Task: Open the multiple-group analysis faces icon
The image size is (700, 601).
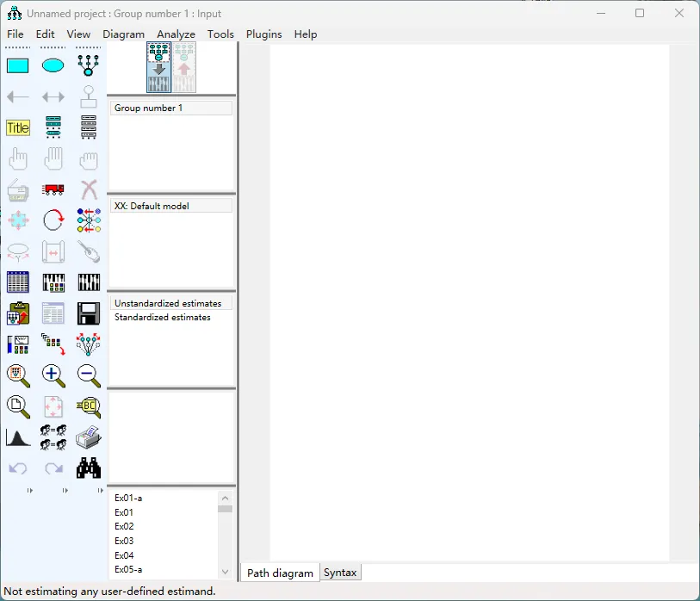Action: click(x=53, y=437)
